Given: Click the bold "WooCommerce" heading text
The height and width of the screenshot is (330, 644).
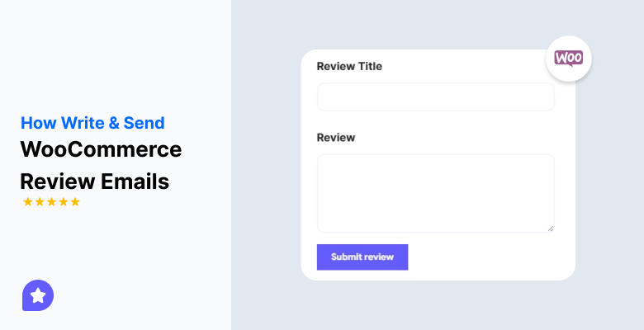Looking at the screenshot, I should 101,150.
